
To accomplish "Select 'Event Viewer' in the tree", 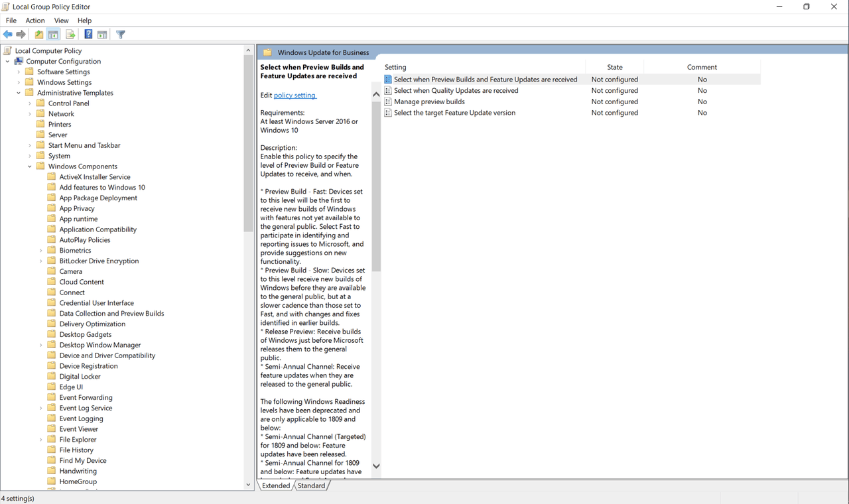I will [x=79, y=429].
